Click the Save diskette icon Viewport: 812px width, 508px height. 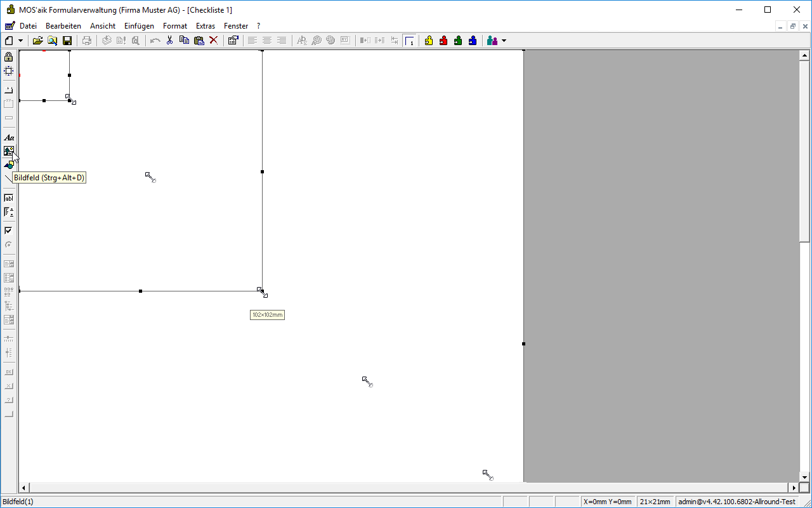coord(67,41)
